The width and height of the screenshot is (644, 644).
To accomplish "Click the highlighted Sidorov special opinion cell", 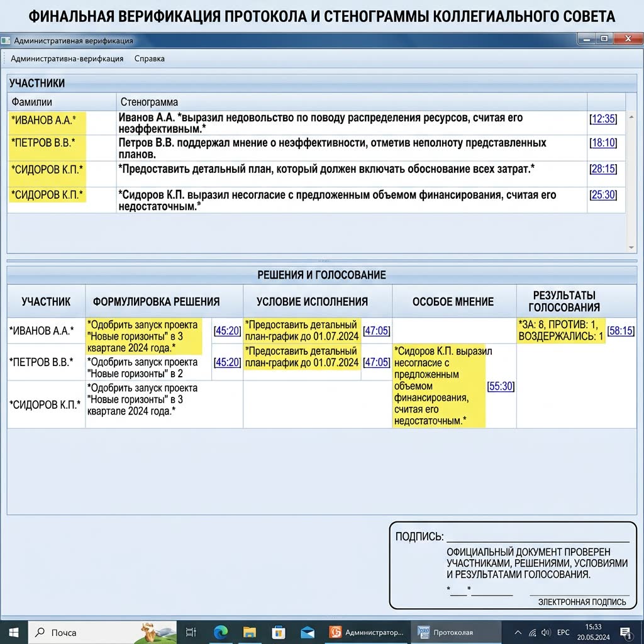I will 438,386.
